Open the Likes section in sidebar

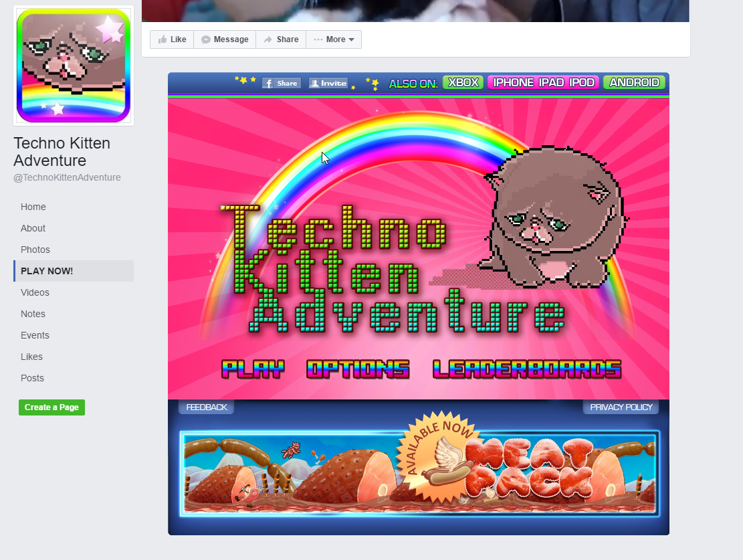click(31, 357)
